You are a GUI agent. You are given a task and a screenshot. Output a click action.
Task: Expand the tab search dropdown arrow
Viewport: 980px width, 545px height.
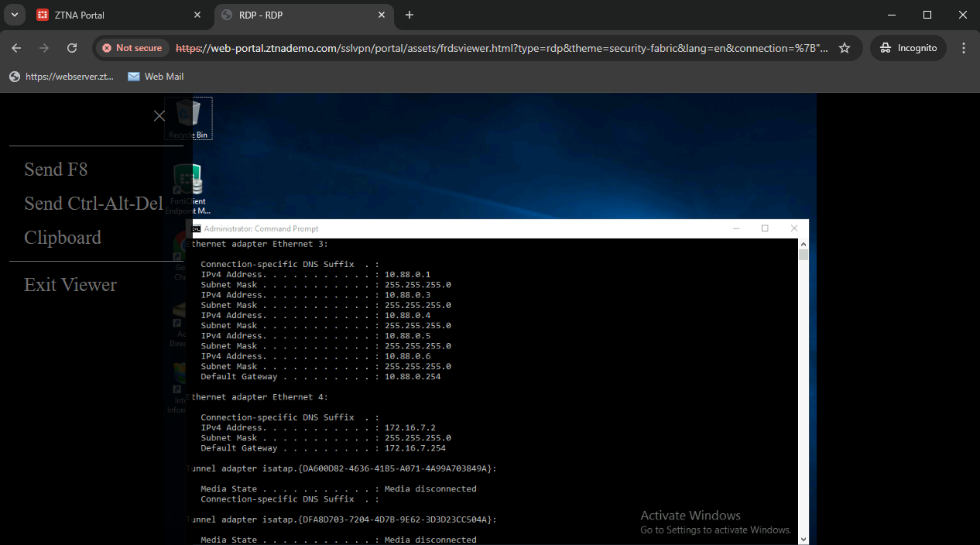pos(14,15)
